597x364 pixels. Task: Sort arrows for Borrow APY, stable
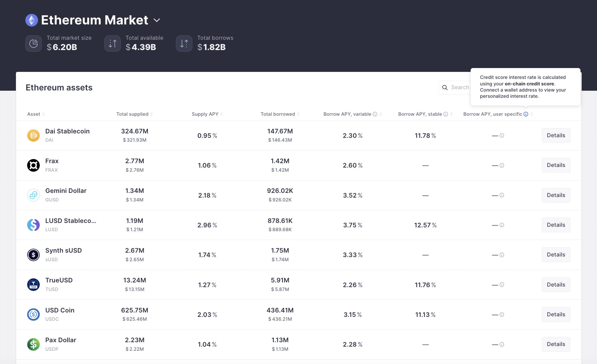click(451, 114)
